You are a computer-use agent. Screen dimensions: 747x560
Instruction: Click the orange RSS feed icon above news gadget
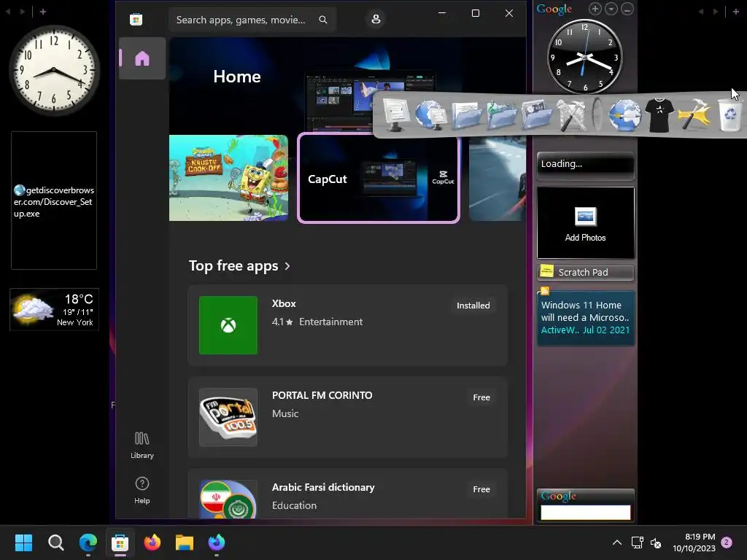pos(545,290)
